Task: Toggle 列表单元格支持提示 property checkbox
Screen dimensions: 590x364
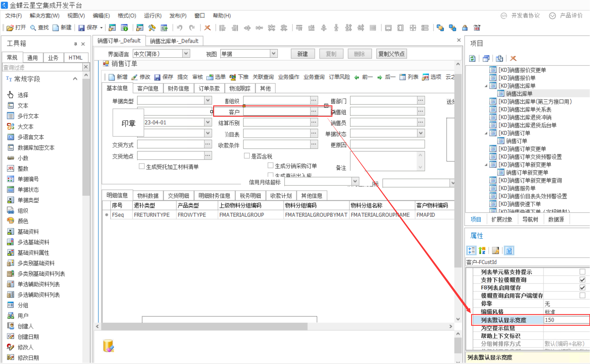Action: [582, 272]
